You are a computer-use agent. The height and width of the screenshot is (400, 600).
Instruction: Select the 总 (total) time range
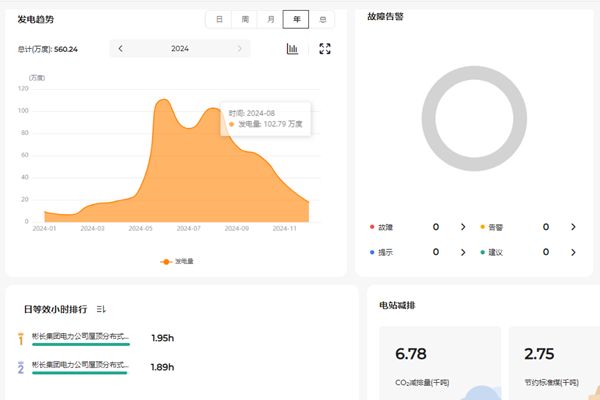(322, 20)
